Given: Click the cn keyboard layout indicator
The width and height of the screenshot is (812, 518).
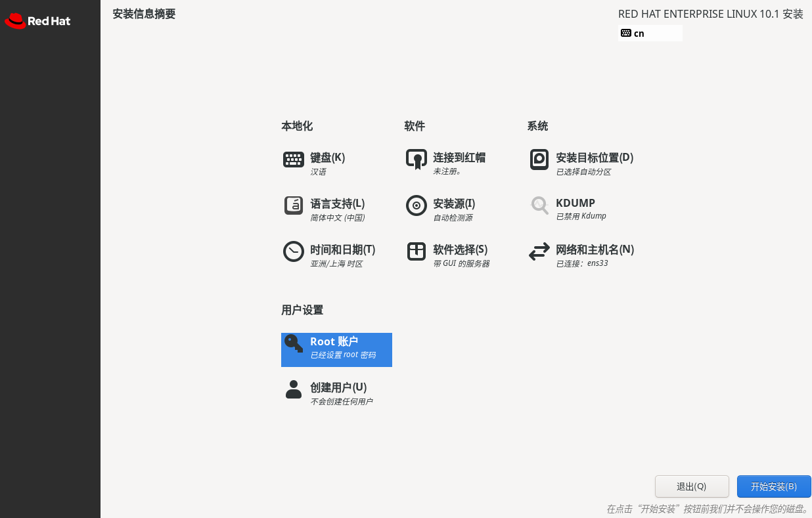Looking at the screenshot, I should pyautogui.click(x=650, y=33).
